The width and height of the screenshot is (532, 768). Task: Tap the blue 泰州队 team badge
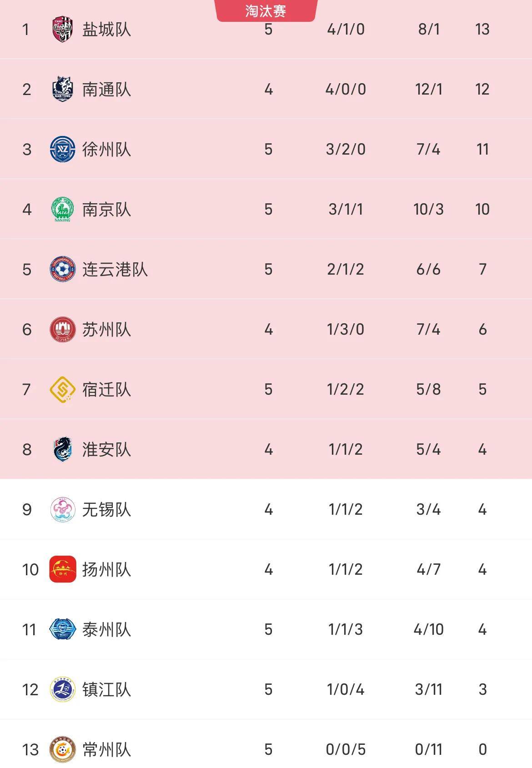(x=63, y=629)
